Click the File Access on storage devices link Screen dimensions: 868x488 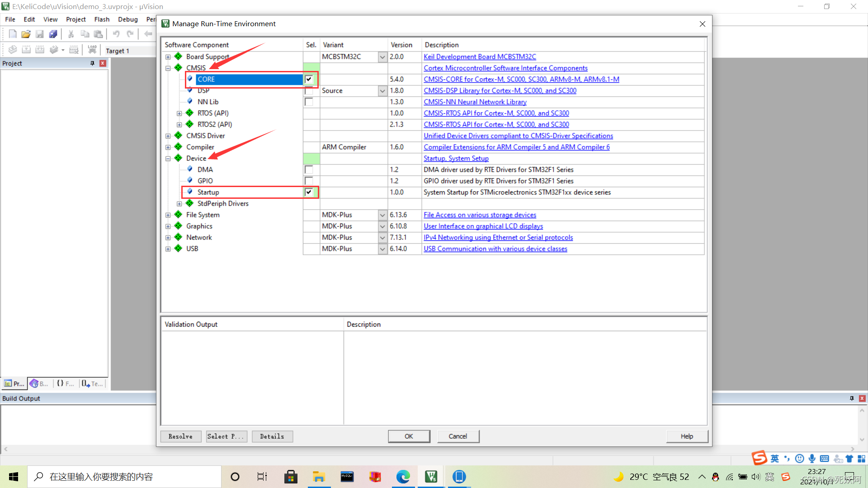pyautogui.click(x=480, y=215)
